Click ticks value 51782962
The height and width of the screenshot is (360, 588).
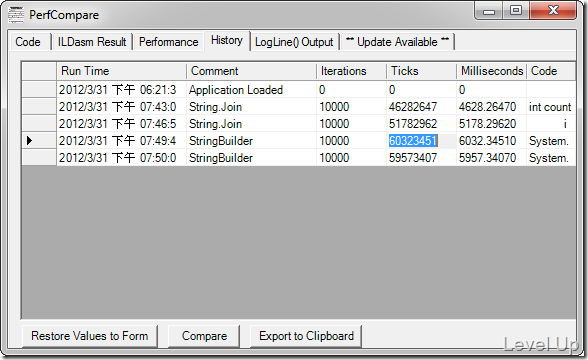point(421,124)
